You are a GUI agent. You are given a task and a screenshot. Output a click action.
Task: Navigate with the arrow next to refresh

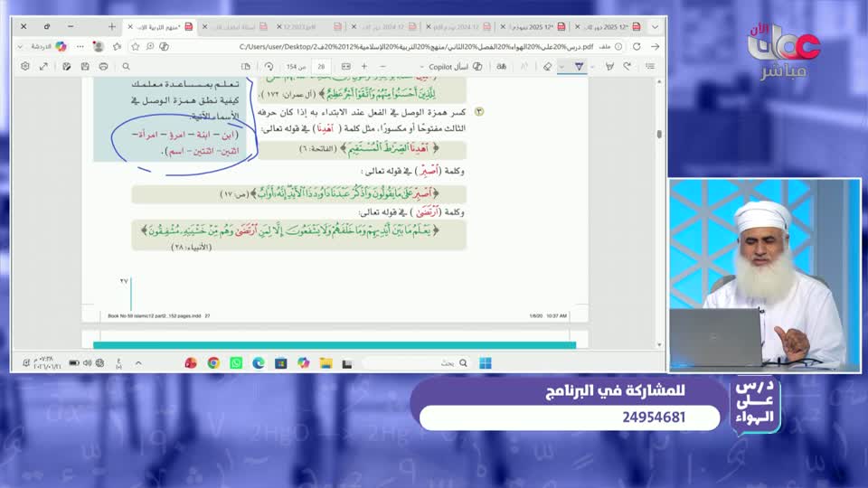655,46
